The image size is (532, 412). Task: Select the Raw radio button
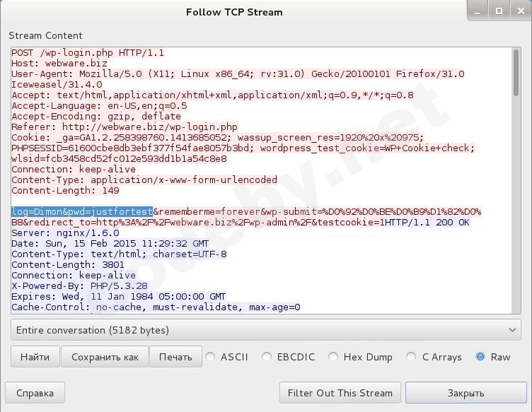click(480, 357)
